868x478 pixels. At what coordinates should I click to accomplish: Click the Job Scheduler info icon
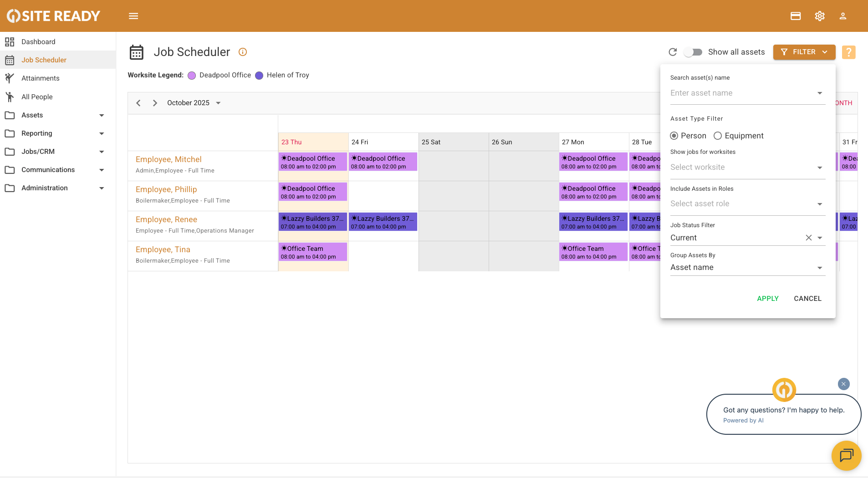point(243,52)
